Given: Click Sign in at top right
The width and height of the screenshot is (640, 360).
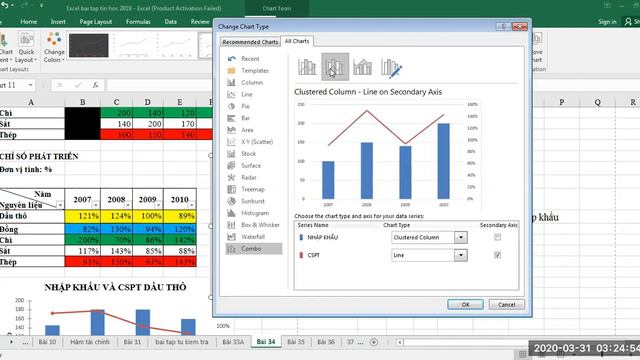Looking at the screenshot, I should (x=607, y=22).
